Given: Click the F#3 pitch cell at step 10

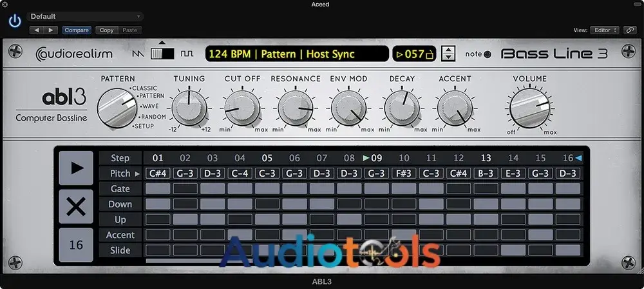Looking at the screenshot, I should pos(404,174).
